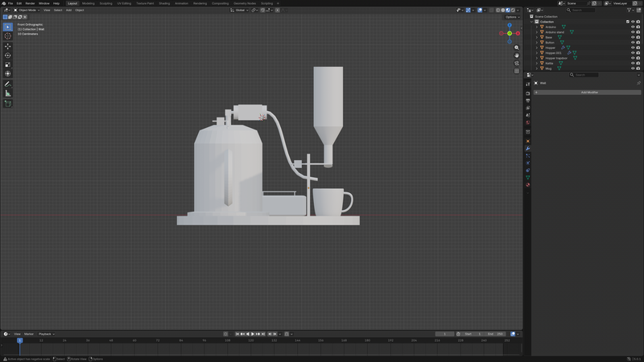Expand the Base object tree item
This screenshot has height=362, width=644.
tap(537, 37)
